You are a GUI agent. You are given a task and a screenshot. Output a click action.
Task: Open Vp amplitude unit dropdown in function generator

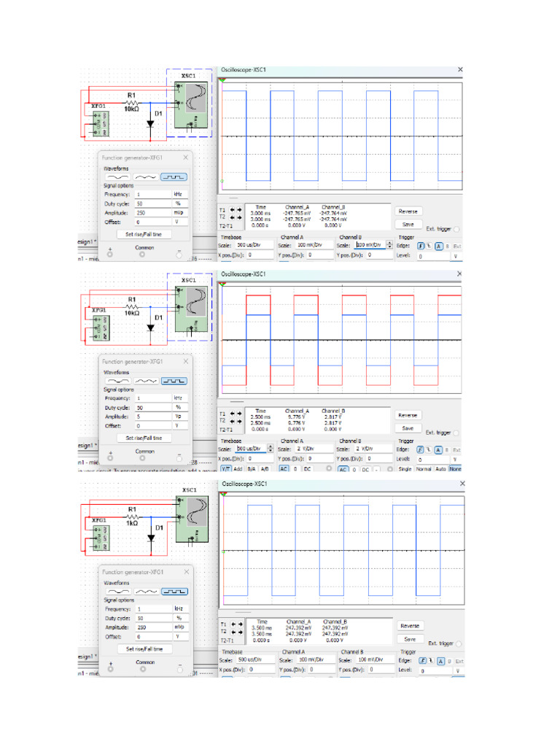pyautogui.click(x=180, y=417)
